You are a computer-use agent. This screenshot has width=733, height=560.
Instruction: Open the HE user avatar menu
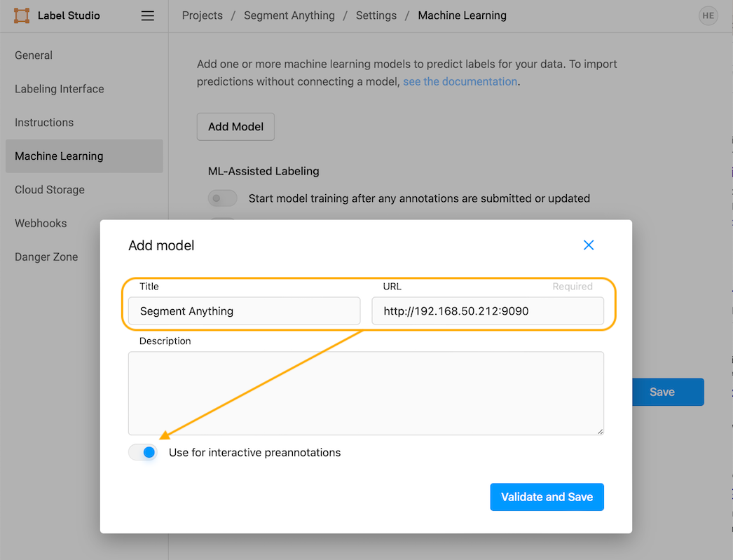708,15
